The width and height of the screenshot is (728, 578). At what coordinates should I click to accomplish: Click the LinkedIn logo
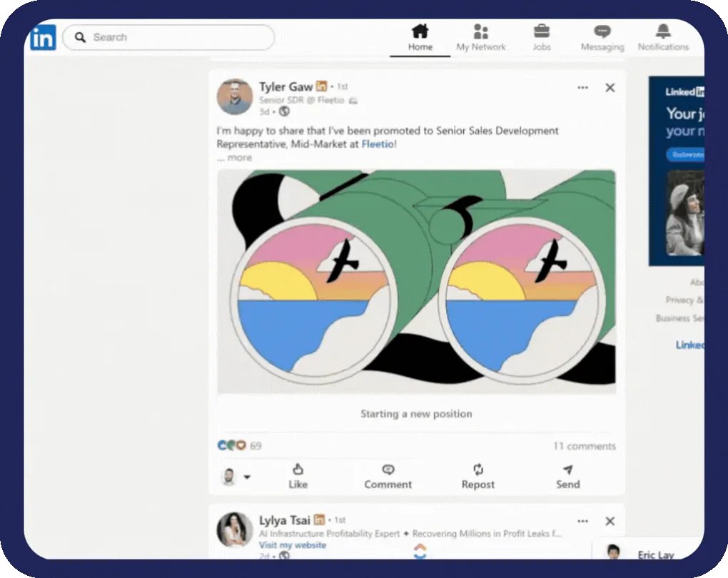(41, 37)
